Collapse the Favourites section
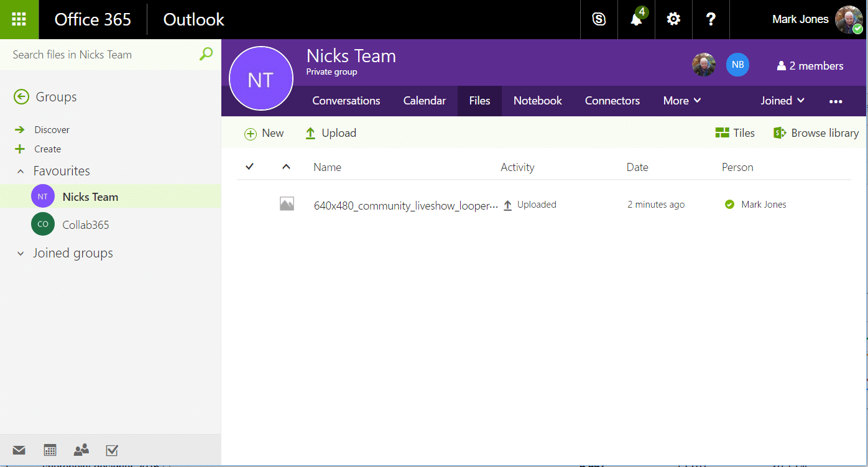 tap(21, 171)
